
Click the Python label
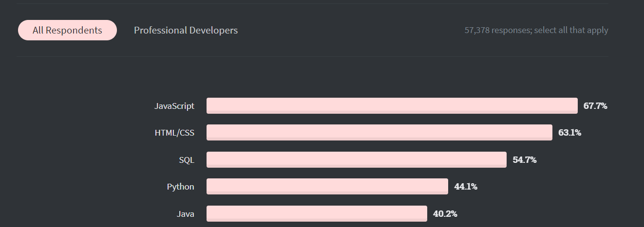181,187
